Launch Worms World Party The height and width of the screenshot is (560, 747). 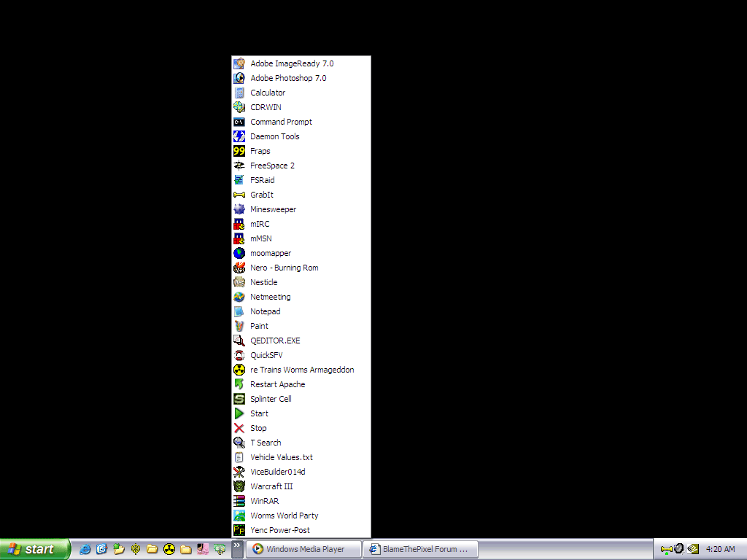[x=301, y=516]
